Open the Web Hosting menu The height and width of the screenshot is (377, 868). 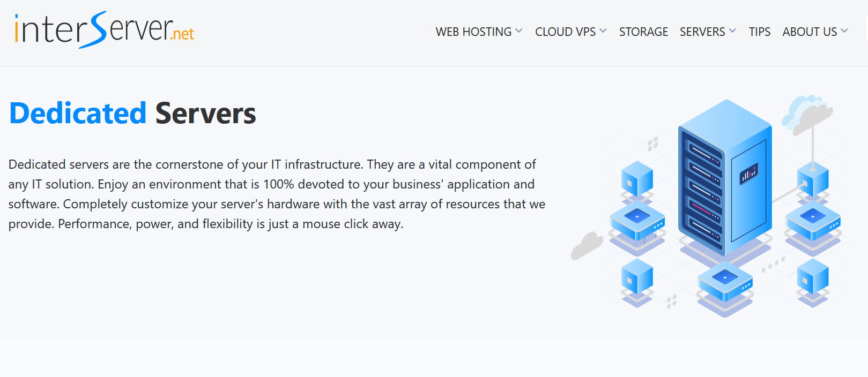473,32
